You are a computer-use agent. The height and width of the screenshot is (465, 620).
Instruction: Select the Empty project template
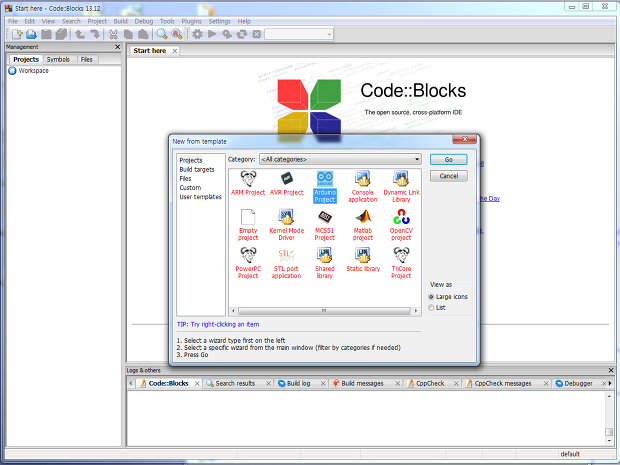(248, 225)
